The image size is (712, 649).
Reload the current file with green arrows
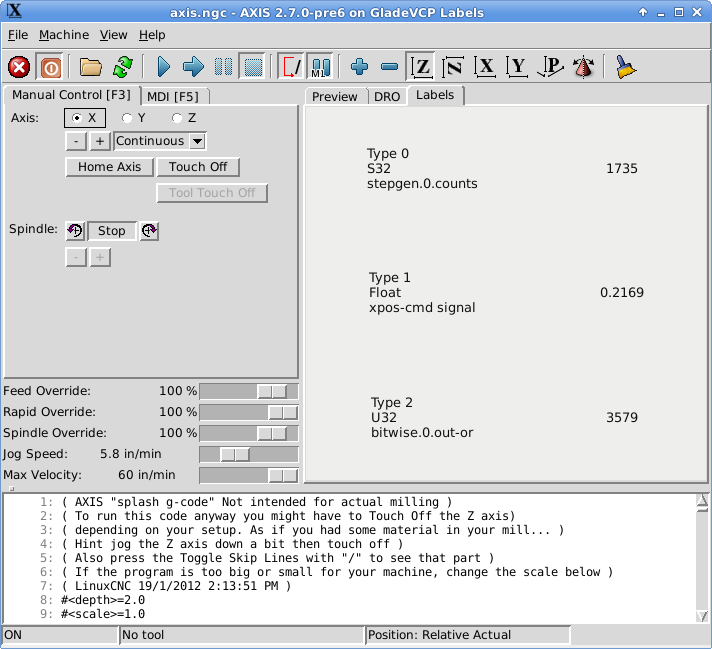123,67
